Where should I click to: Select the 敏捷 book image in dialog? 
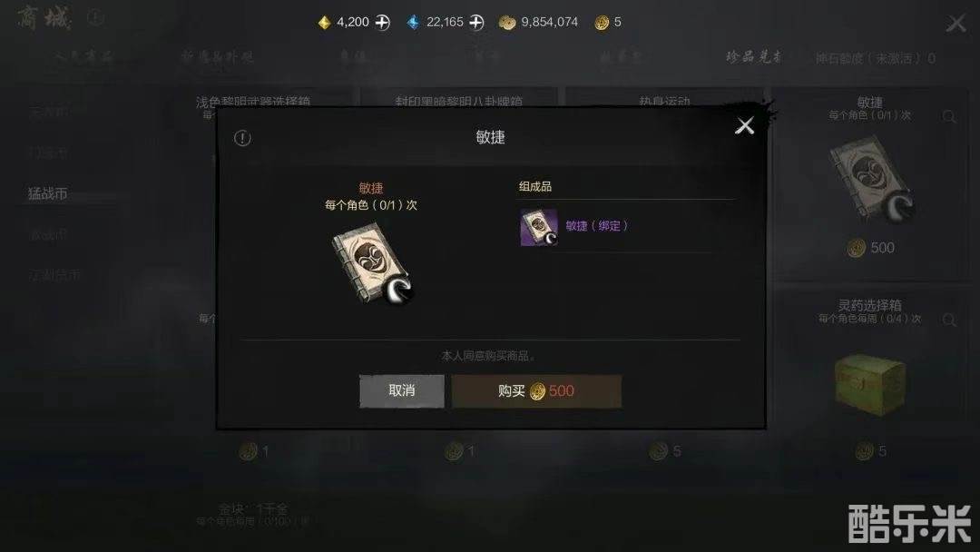(x=373, y=263)
